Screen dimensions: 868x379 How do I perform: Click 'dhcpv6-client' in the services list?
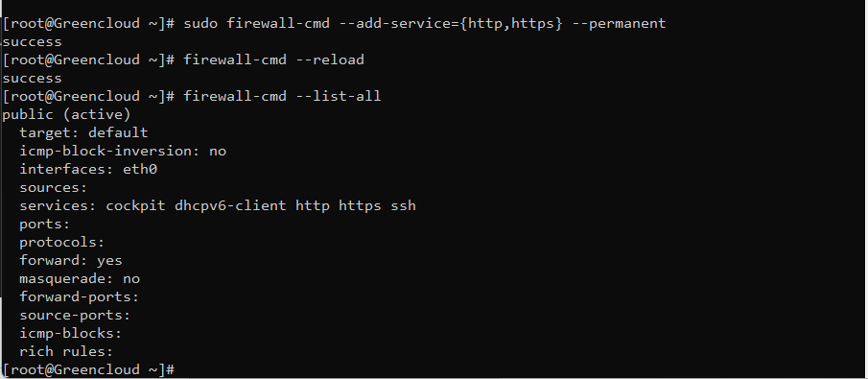point(230,206)
